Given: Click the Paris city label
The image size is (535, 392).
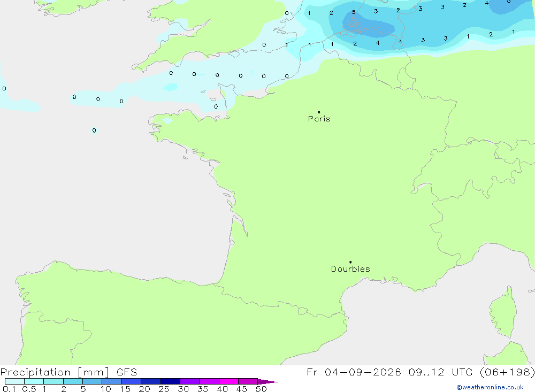Looking at the screenshot, I should pos(319,119).
